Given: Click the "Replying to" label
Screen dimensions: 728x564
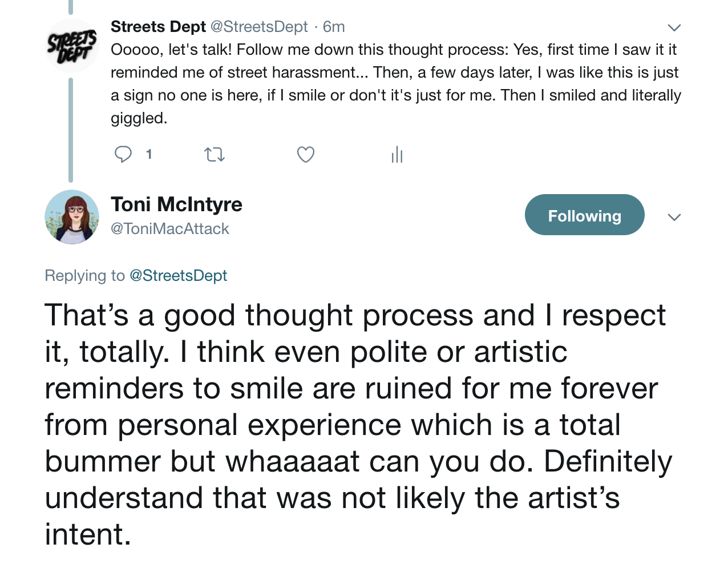Looking at the screenshot, I should 84,276.
